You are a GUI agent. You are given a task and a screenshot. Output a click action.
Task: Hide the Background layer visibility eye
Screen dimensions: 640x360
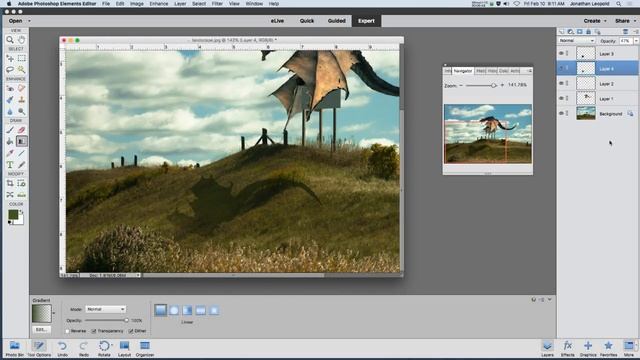(561, 113)
